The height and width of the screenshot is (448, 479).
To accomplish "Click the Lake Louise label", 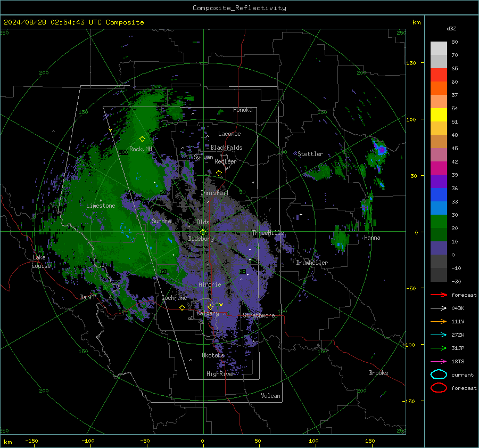I will tap(41, 262).
